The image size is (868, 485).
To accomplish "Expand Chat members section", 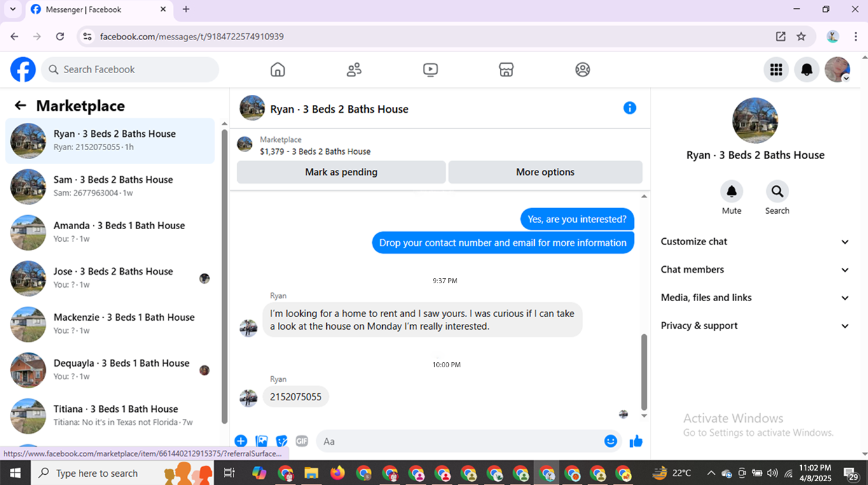I will [x=755, y=270].
